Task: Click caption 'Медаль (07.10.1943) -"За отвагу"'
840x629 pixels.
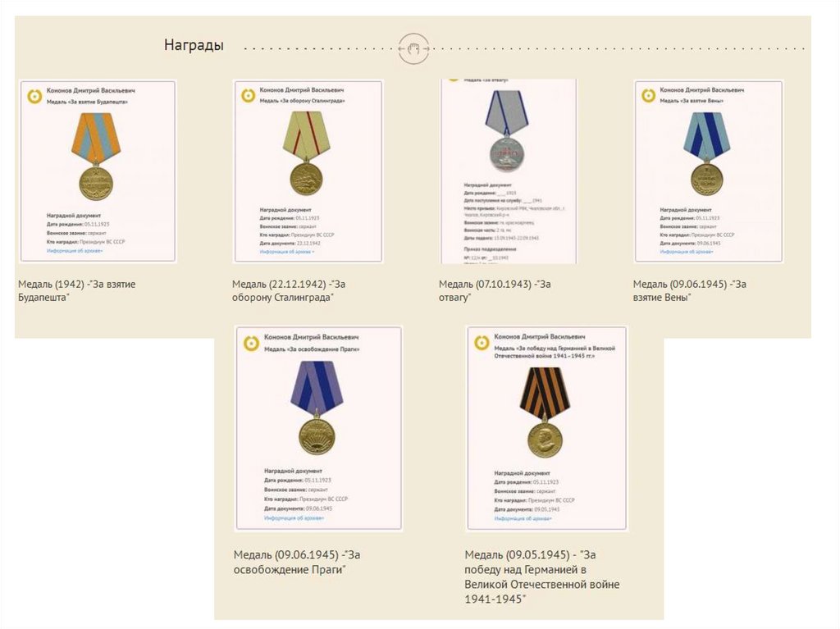Action: tap(495, 291)
